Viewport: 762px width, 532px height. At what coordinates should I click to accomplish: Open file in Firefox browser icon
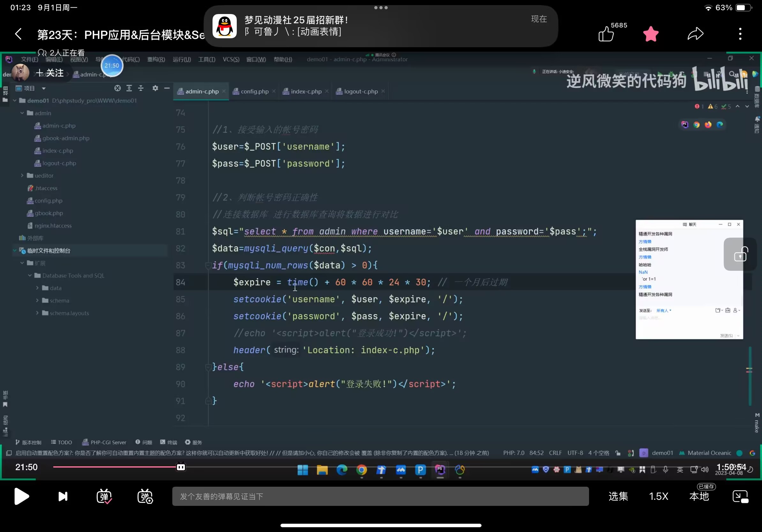708,124
